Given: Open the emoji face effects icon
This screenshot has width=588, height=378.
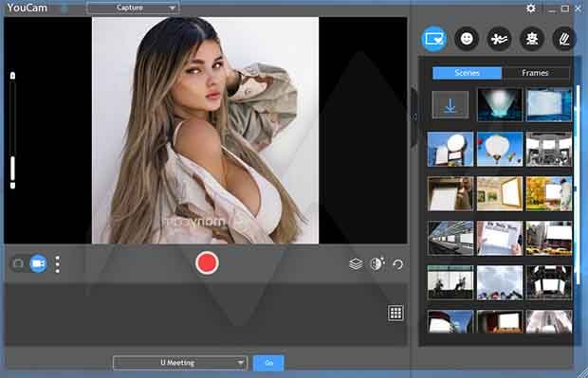Looking at the screenshot, I should 467,39.
